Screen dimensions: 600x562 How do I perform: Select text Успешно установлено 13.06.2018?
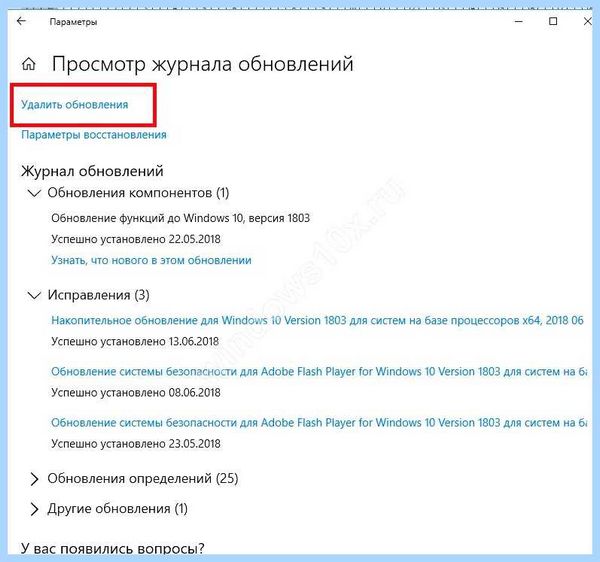[135, 341]
